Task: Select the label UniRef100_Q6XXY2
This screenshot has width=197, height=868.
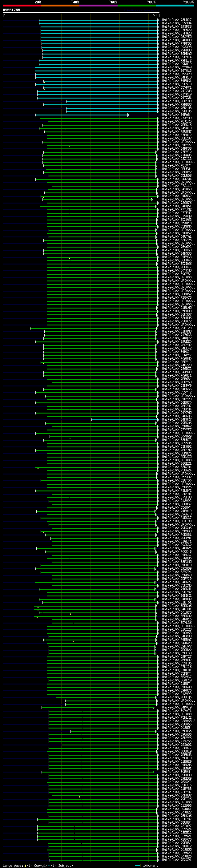Action: coord(177,782)
